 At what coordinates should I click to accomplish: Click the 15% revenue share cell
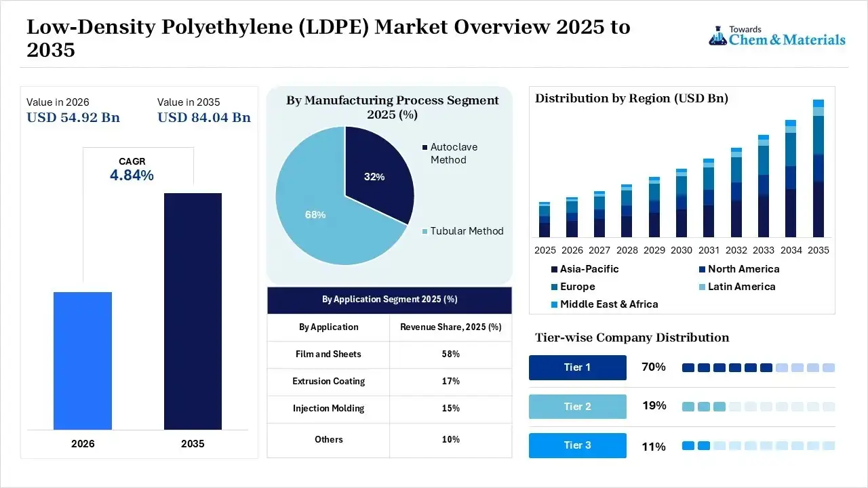(x=451, y=409)
